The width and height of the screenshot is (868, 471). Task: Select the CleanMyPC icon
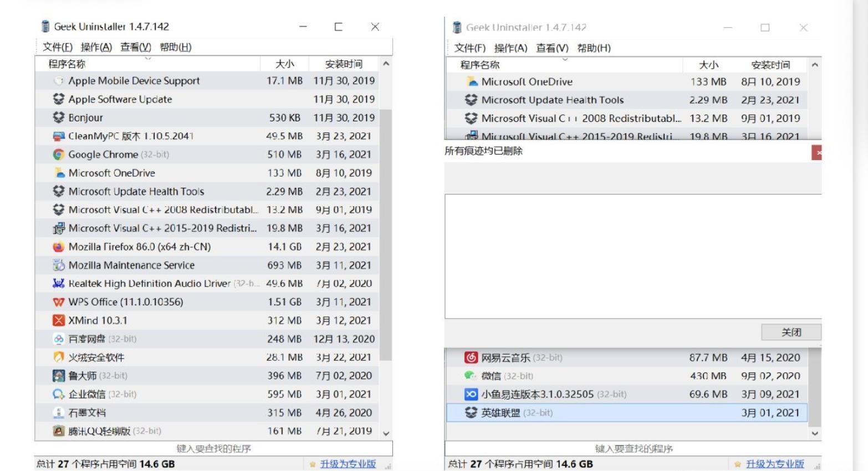pyautogui.click(x=60, y=136)
